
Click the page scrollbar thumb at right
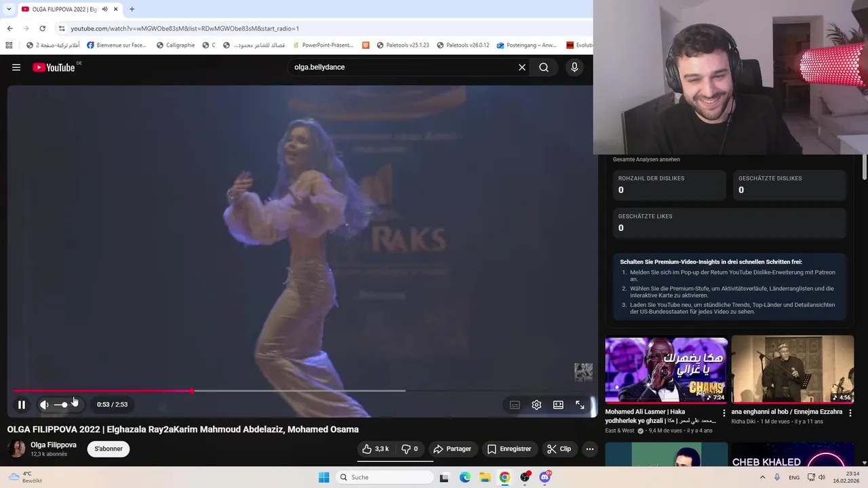[x=864, y=167]
